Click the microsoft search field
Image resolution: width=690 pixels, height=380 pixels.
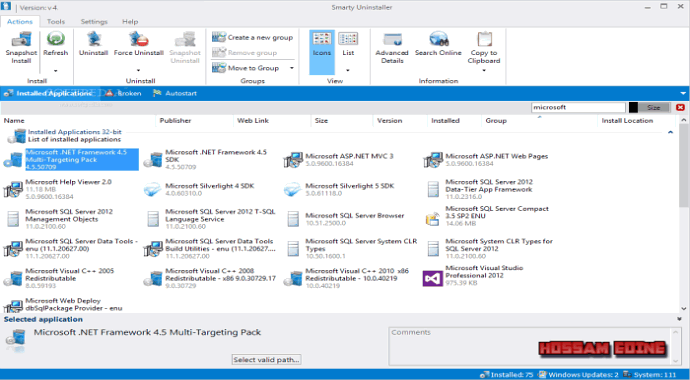click(578, 107)
